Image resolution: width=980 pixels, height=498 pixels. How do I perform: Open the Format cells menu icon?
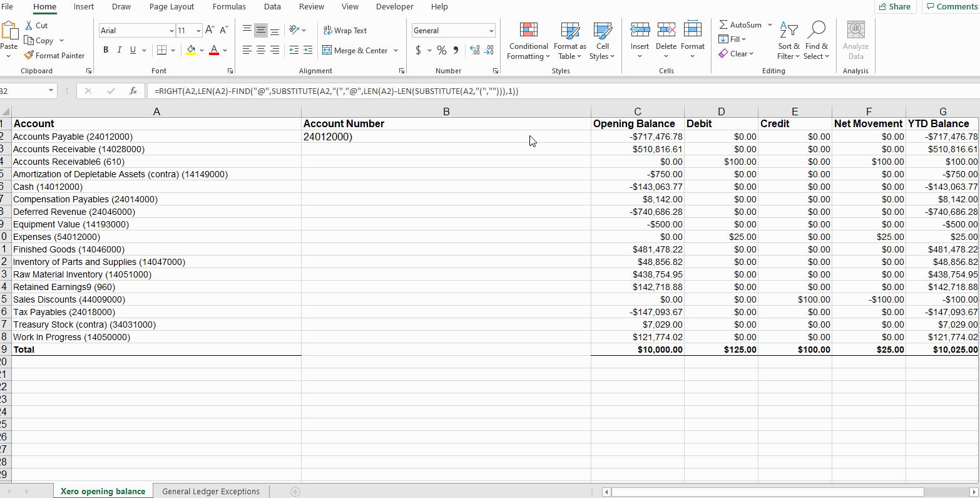click(x=692, y=29)
